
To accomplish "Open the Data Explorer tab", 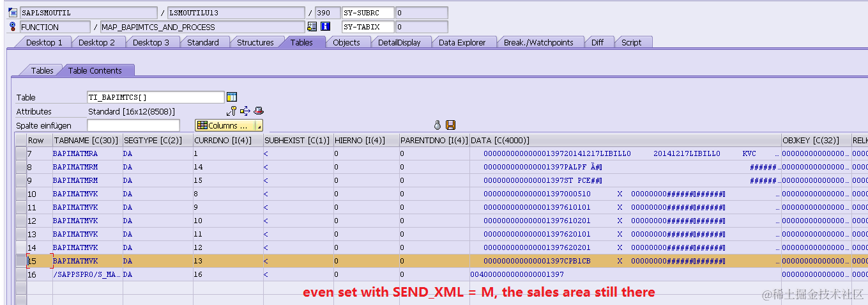I will point(462,42).
